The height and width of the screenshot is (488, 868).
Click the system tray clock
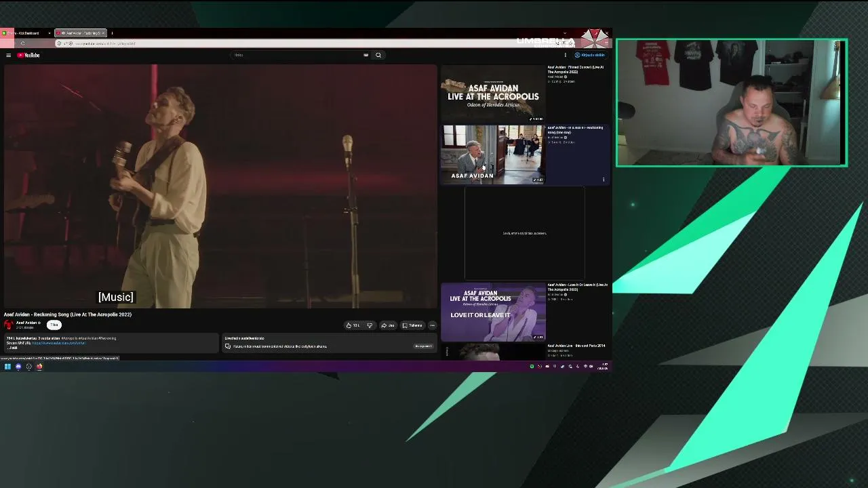coord(603,367)
